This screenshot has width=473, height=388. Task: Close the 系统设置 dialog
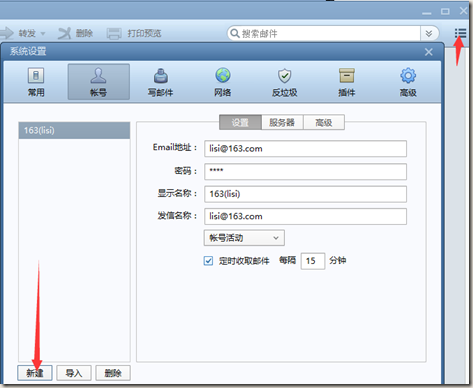pos(429,52)
